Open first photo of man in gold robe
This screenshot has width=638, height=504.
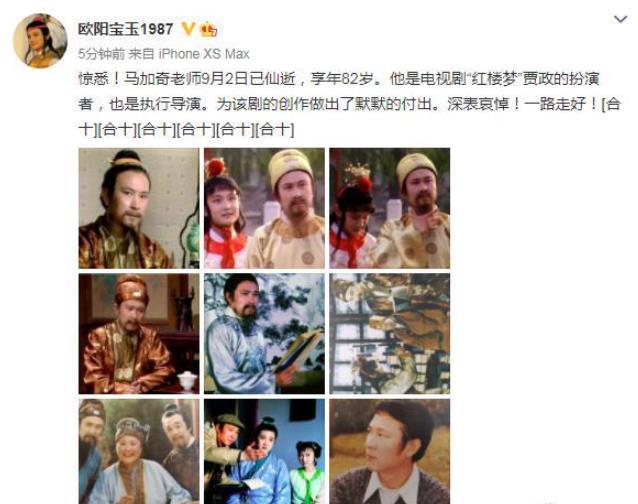[139, 208]
